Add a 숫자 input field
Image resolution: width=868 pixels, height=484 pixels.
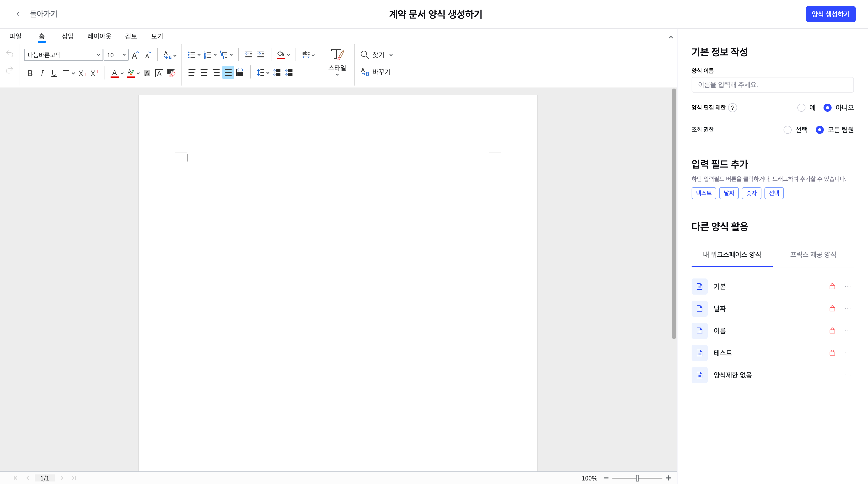click(x=751, y=193)
